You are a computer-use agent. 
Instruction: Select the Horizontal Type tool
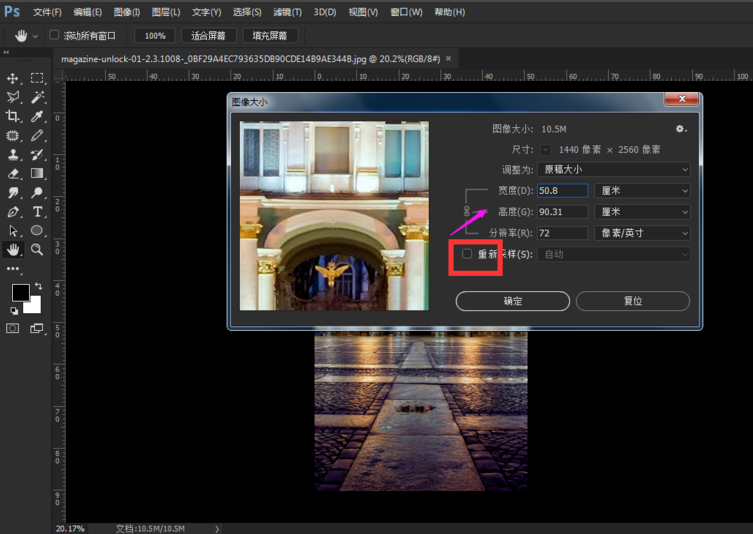(37, 212)
